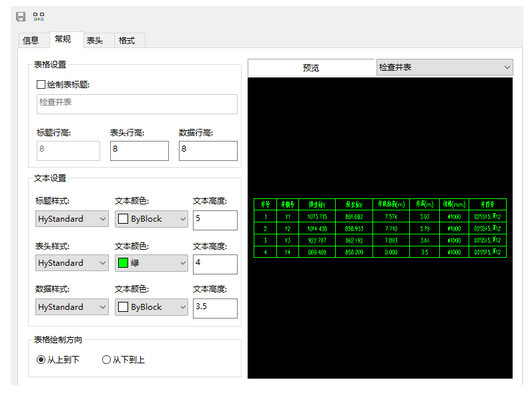The width and height of the screenshot is (532, 398).
Task: Open the 格式 tab
Action: 127,41
